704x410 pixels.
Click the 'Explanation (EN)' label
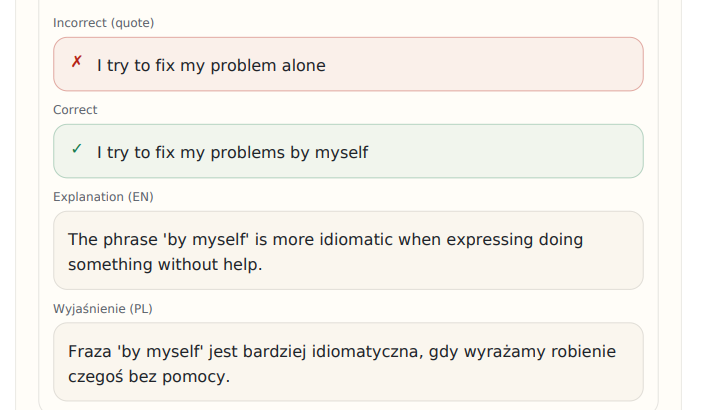(x=103, y=197)
